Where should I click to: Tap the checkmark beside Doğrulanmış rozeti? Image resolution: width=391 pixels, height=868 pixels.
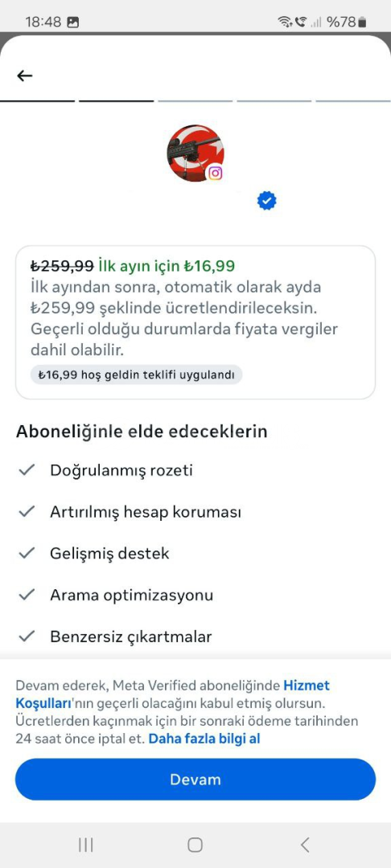[x=27, y=470]
